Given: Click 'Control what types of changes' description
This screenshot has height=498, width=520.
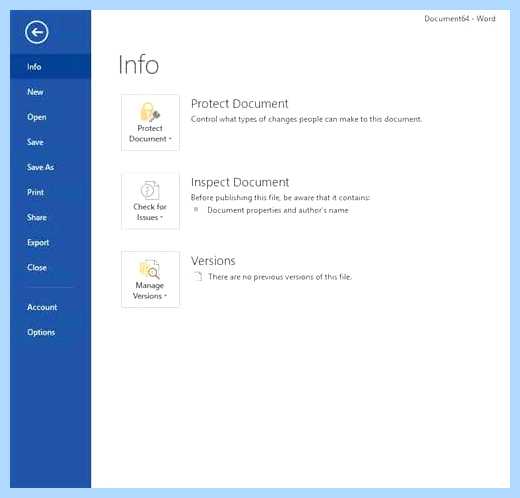Looking at the screenshot, I should (x=306, y=119).
